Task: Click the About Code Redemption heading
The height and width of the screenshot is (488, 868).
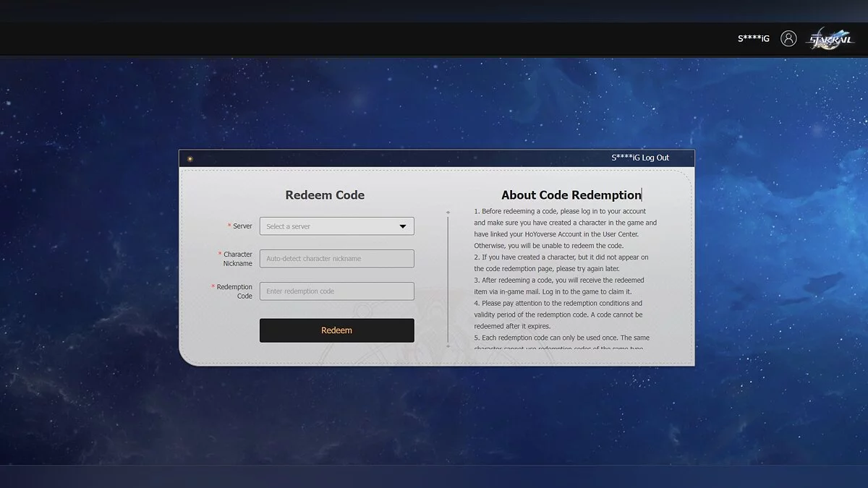Action: click(571, 195)
